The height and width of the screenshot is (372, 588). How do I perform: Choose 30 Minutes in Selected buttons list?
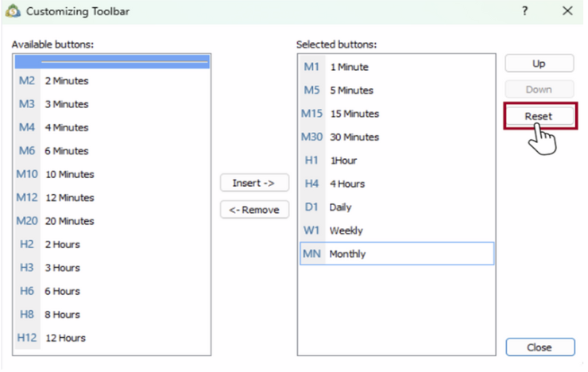coord(354,137)
